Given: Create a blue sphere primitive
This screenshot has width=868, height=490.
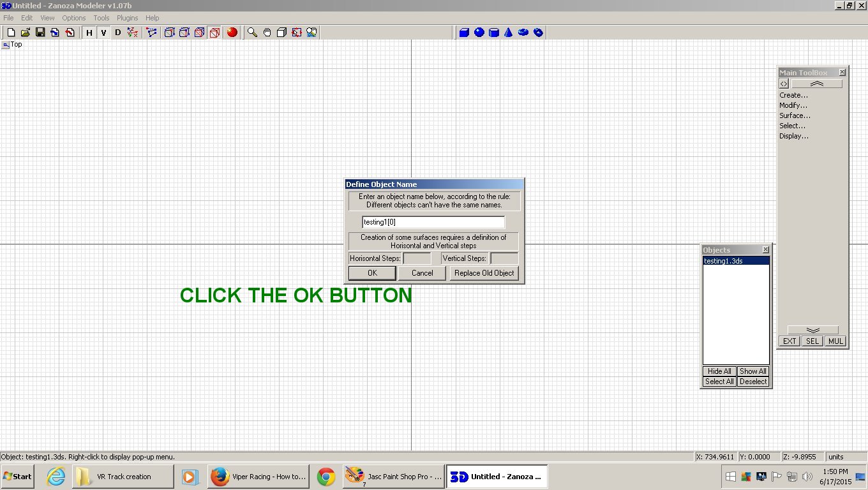Looking at the screenshot, I should click(479, 33).
